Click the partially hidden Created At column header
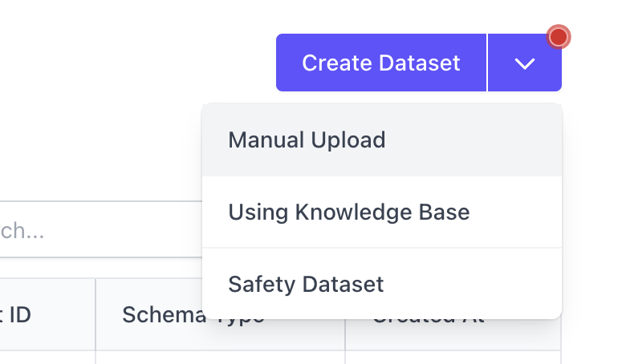The width and height of the screenshot is (626, 364). (x=453, y=314)
